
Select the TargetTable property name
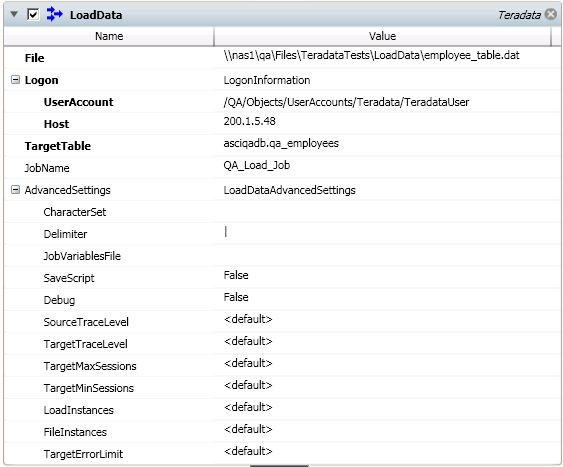pyautogui.click(x=57, y=146)
